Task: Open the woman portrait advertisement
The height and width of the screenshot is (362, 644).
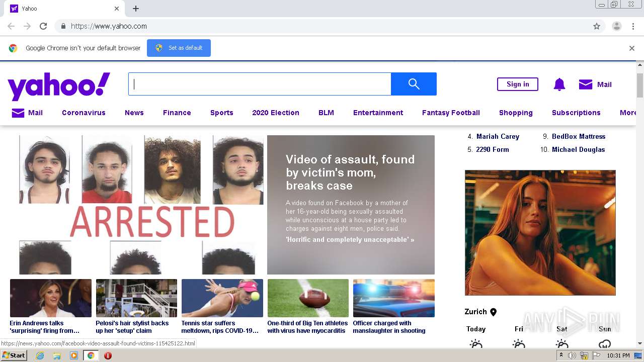Action: pyautogui.click(x=540, y=233)
